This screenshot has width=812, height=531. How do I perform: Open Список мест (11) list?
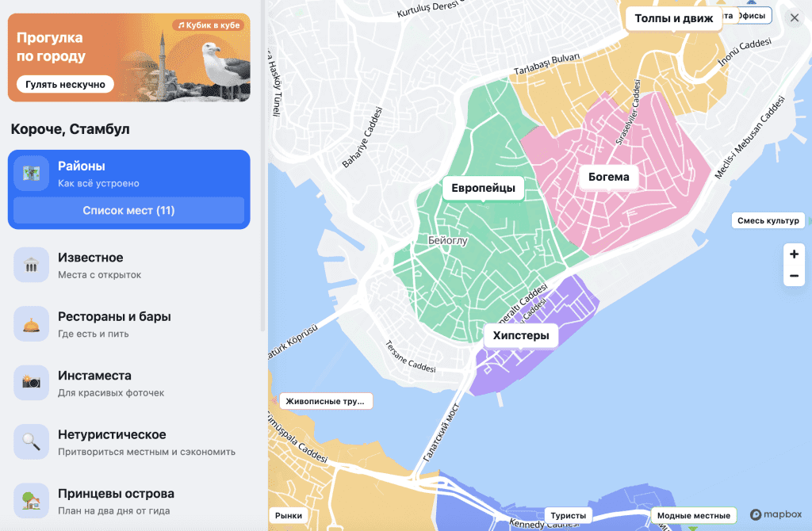click(x=129, y=211)
